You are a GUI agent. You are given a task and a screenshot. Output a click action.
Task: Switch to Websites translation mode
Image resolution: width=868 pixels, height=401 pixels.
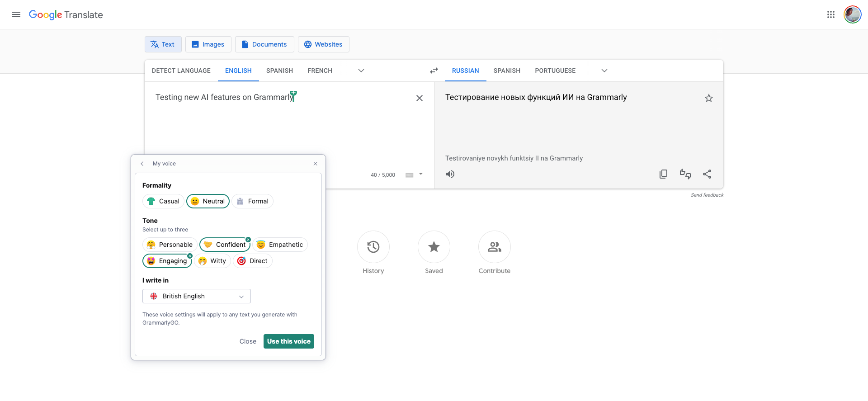click(324, 44)
